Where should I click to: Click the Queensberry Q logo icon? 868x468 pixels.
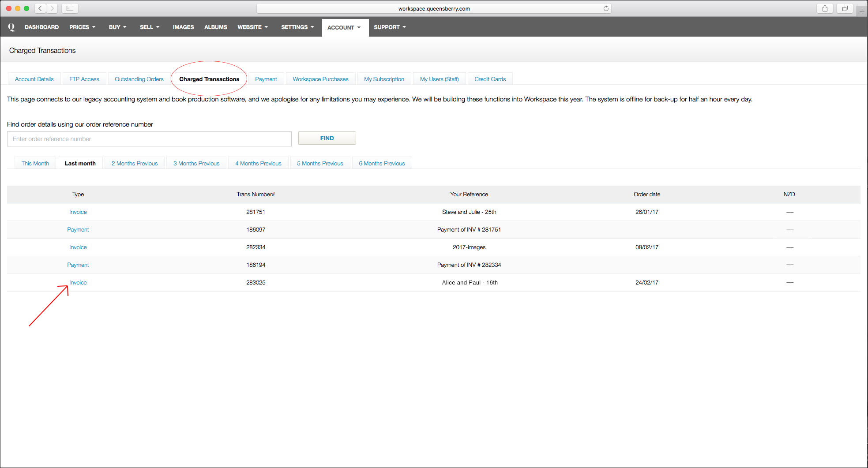coord(11,27)
